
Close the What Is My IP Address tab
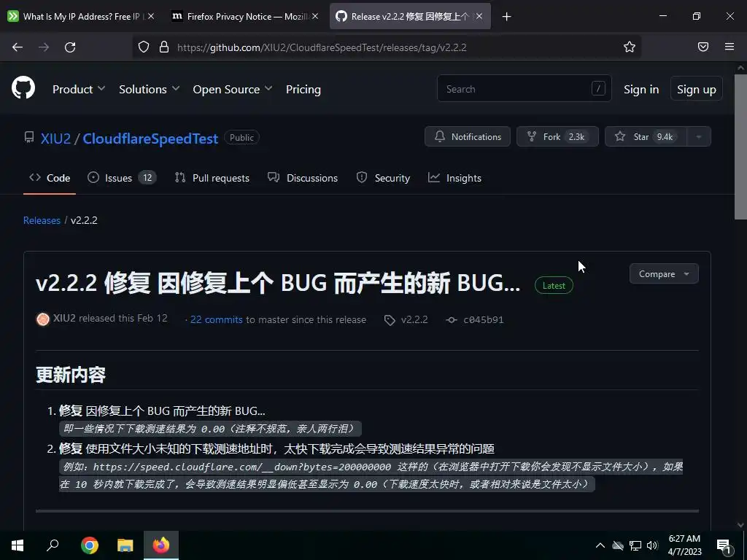tap(151, 16)
